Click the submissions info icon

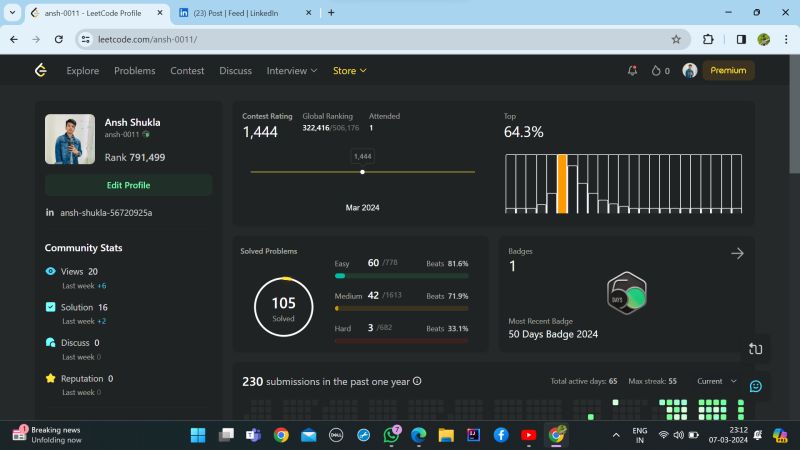click(x=417, y=381)
